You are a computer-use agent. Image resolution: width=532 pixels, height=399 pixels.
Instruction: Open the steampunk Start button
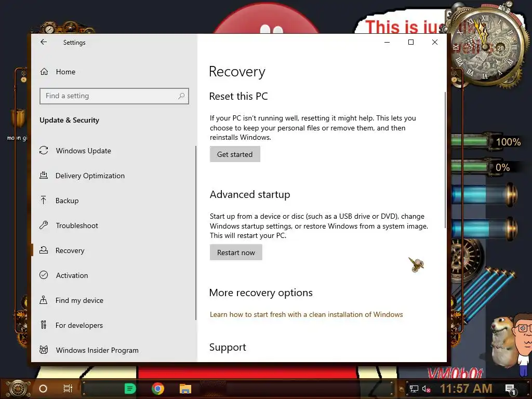click(x=18, y=389)
